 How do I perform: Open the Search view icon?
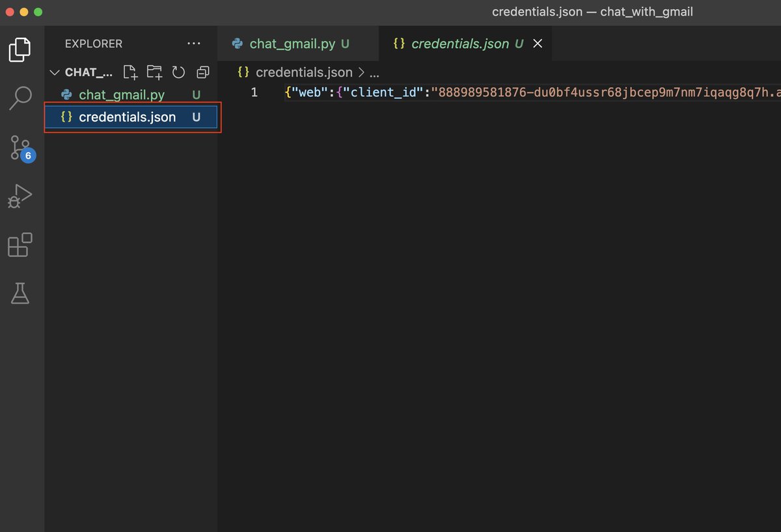coord(20,98)
